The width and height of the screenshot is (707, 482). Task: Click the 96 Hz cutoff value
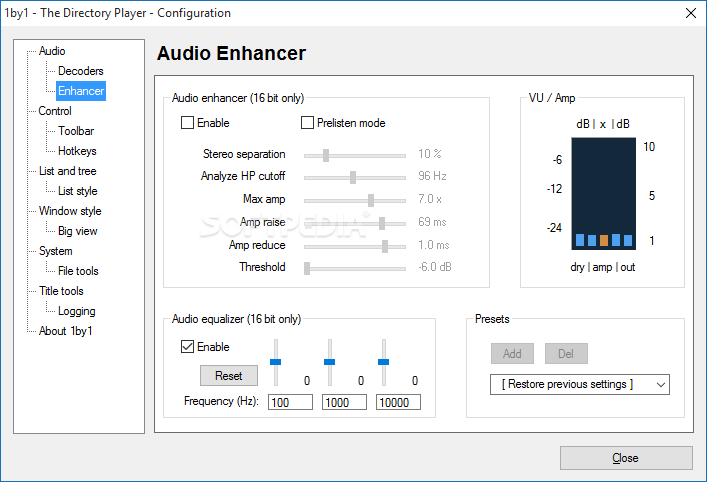point(432,176)
